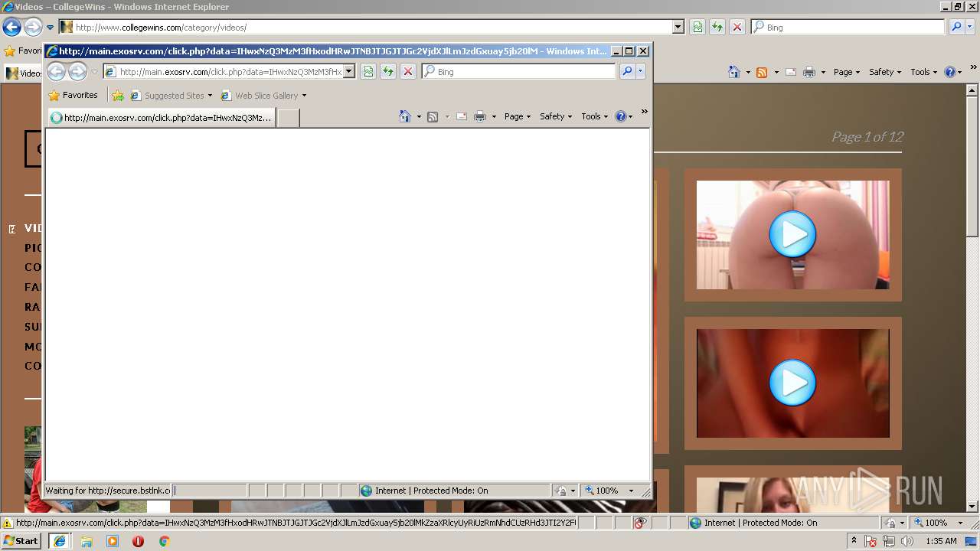Viewport: 980px width, 551px height.
Task: Click Stop loading icon in popup window
Action: (408, 71)
